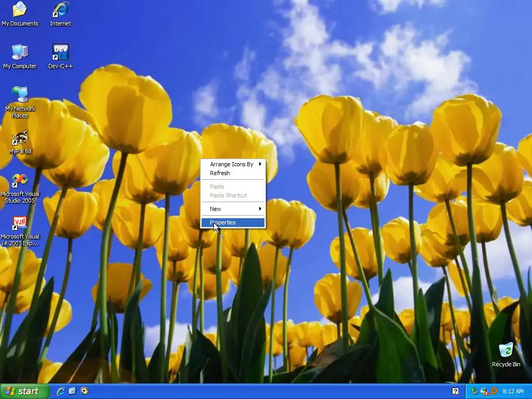Choose Refresh from the context menu
The height and width of the screenshot is (399, 532).
pyautogui.click(x=233, y=173)
